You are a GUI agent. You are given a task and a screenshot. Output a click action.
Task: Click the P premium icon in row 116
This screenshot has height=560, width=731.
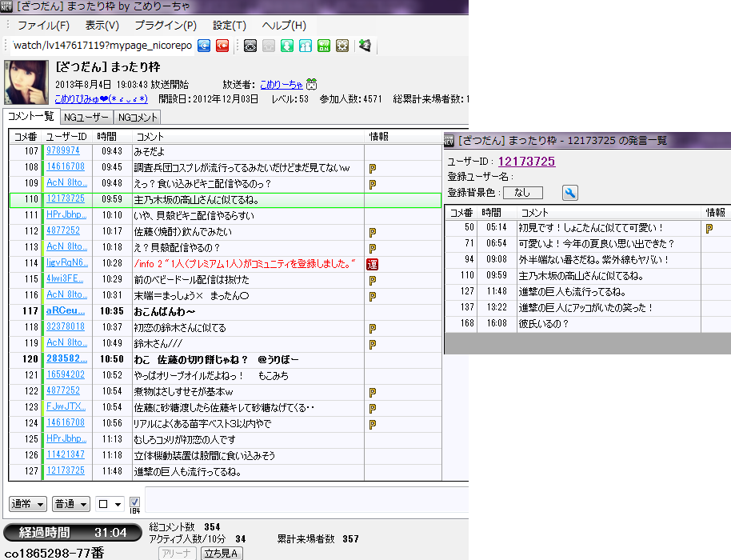(x=373, y=296)
